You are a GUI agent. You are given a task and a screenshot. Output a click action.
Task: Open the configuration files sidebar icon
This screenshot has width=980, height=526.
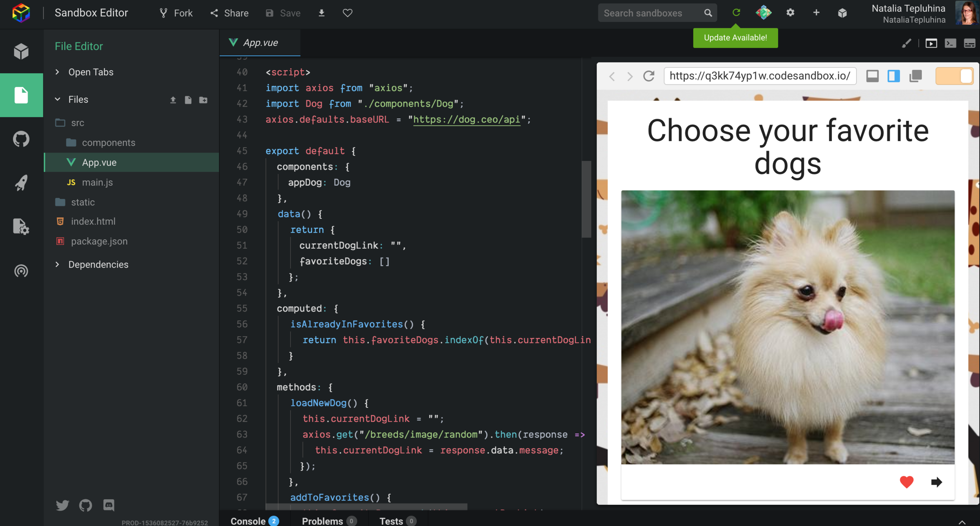[21, 227]
